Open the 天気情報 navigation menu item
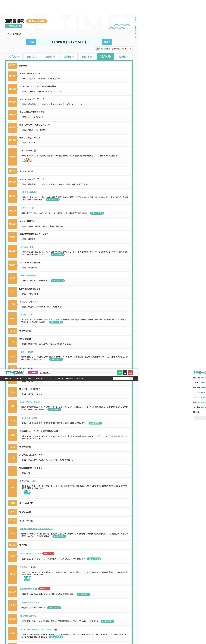 click(27, 378)
